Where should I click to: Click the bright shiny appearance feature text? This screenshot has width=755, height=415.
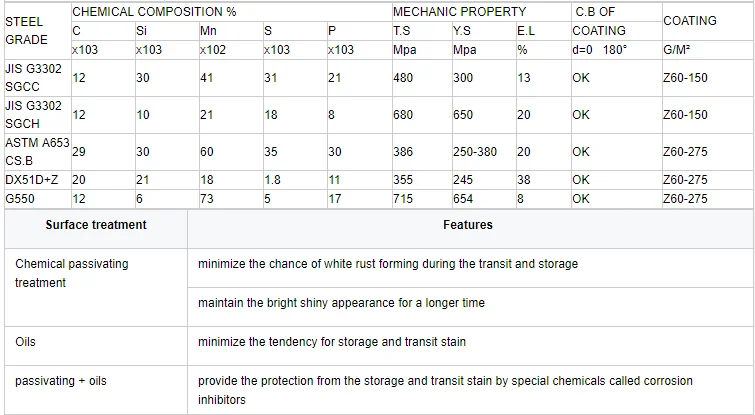click(341, 302)
